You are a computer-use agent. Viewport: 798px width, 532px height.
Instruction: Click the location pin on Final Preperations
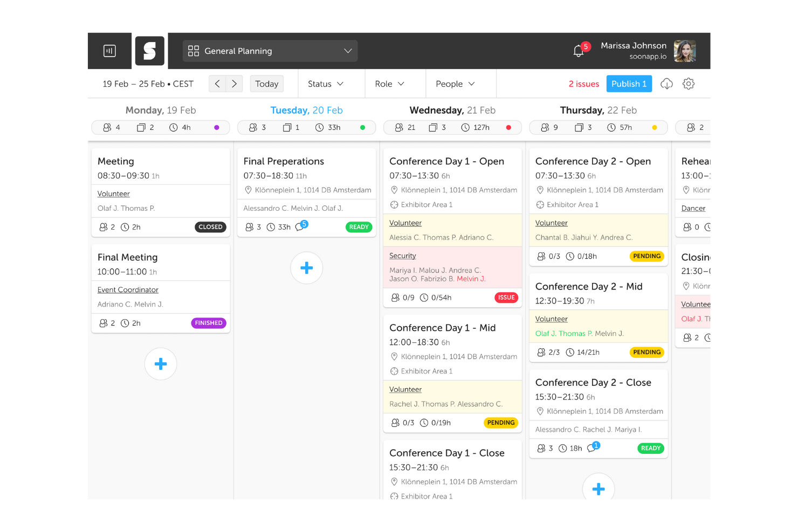(249, 190)
